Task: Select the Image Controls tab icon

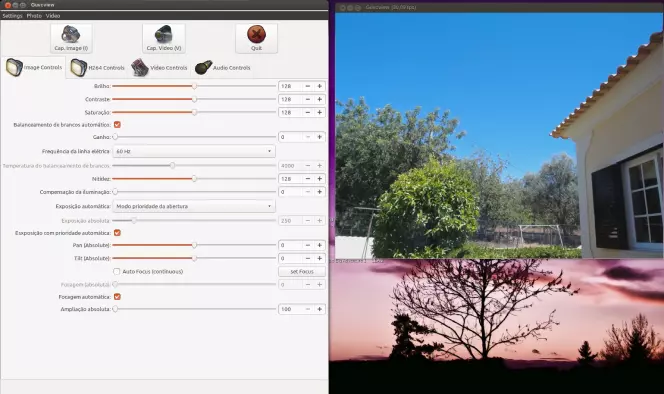Action: tap(14, 67)
